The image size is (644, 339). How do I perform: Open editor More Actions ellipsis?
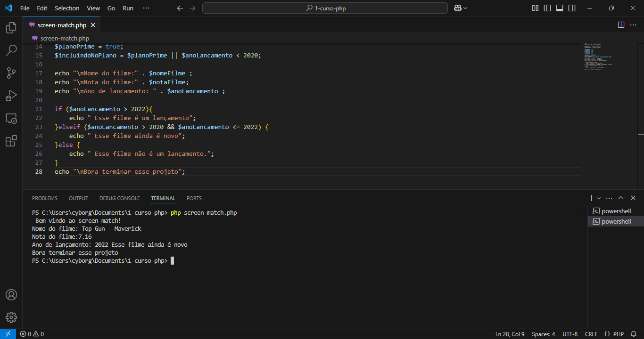633,24
